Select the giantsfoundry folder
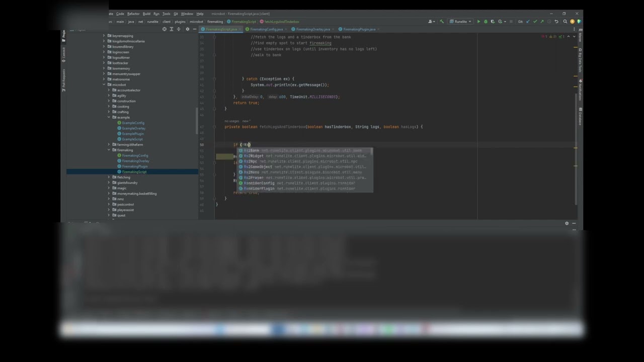Image resolution: width=644 pixels, height=362 pixels. tap(127, 183)
